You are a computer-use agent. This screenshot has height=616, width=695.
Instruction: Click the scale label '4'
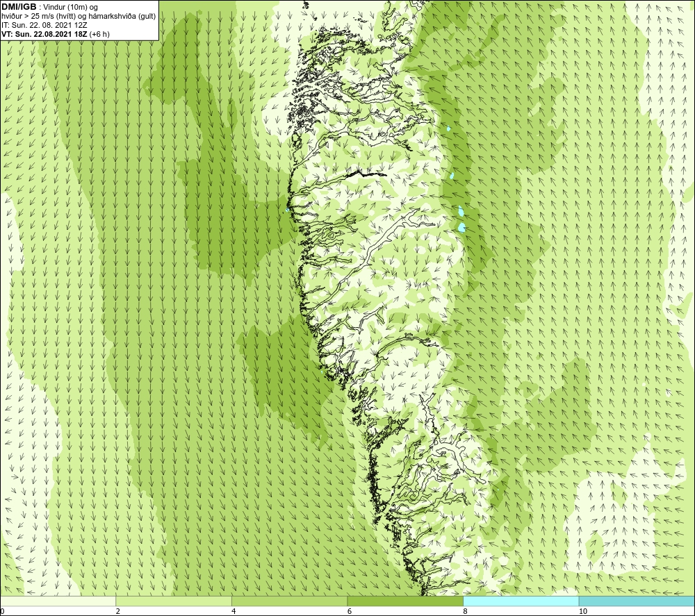(x=234, y=611)
